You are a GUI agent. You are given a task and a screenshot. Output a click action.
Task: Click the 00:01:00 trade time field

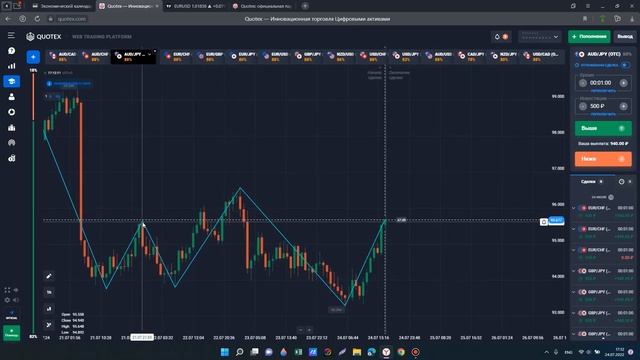pos(602,83)
